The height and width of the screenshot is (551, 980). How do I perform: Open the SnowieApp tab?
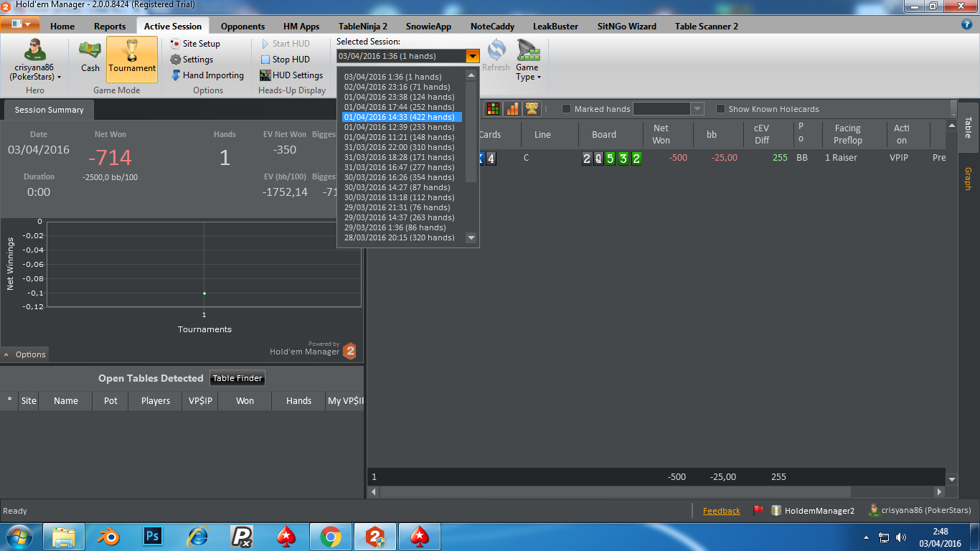click(428, 27)
